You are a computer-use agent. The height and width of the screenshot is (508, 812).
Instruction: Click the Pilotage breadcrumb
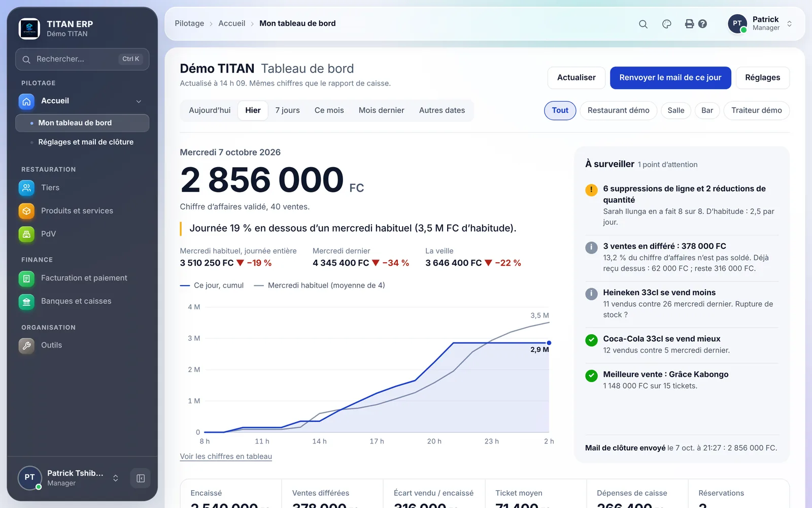pyautogui.click(x=189, y=23)
